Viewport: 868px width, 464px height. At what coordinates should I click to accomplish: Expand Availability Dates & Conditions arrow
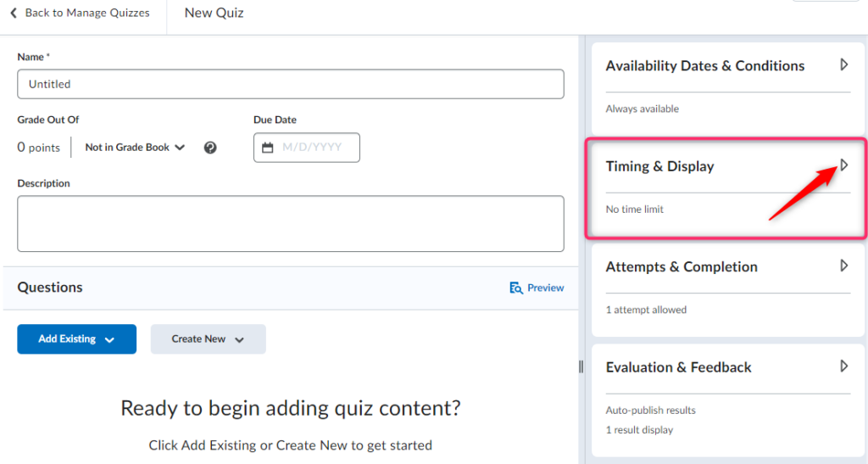(x=843, y=64)
